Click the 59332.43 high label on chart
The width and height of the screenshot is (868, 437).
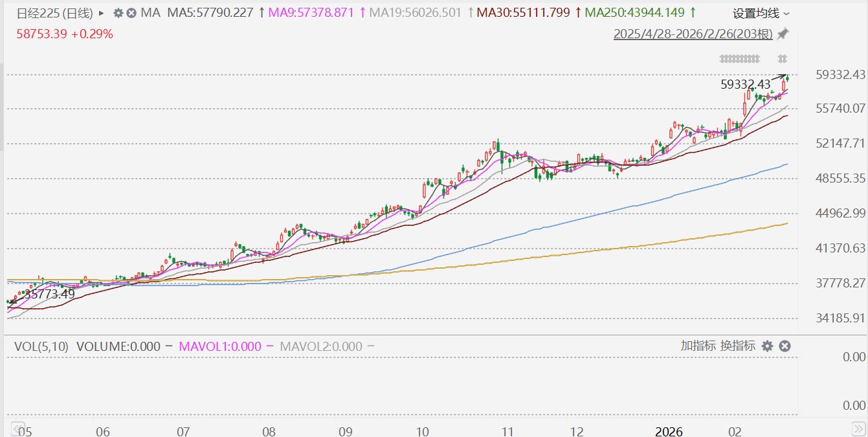(746, 84)
